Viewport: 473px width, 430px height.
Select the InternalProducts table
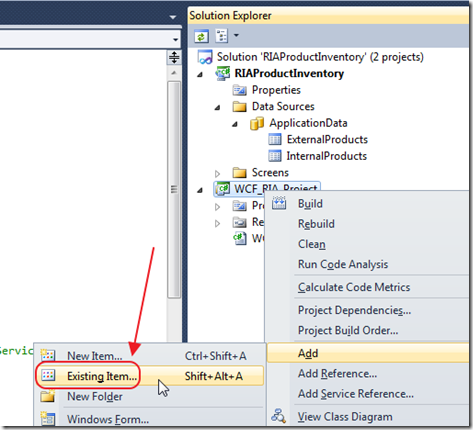[x=327, y=156]
